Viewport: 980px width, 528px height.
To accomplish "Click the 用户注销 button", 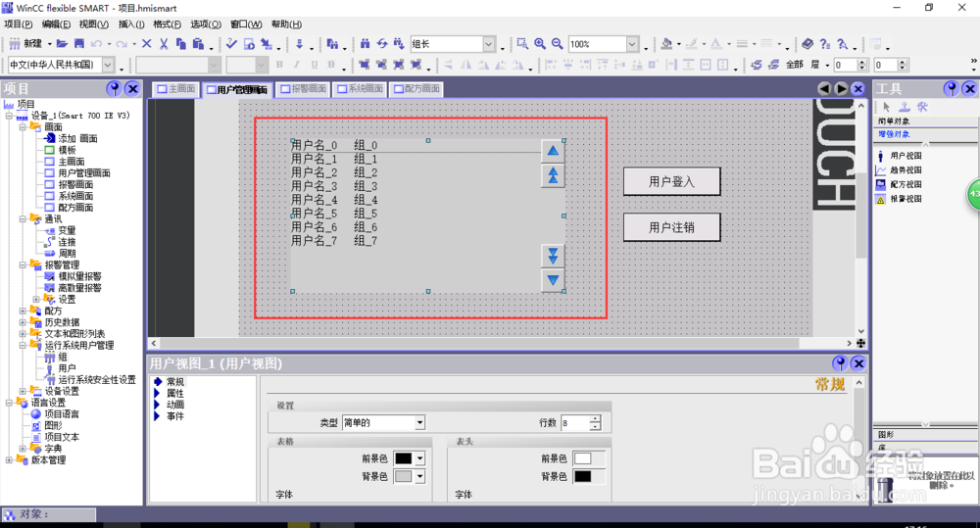I will [x=672, y=227].
